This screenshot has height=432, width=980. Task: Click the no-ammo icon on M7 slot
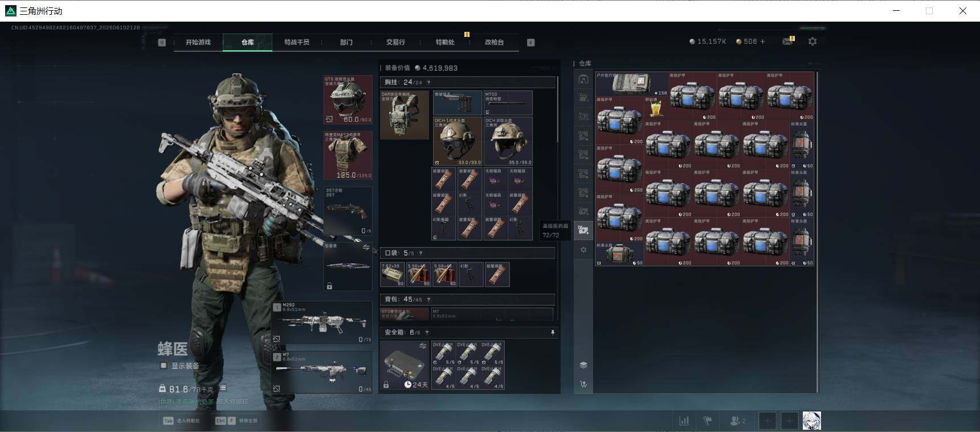pyautogui.click(x=277, y=389)
